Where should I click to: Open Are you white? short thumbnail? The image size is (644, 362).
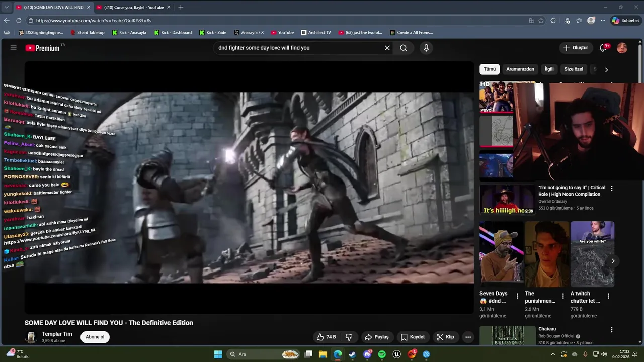[x=592, y=254]
